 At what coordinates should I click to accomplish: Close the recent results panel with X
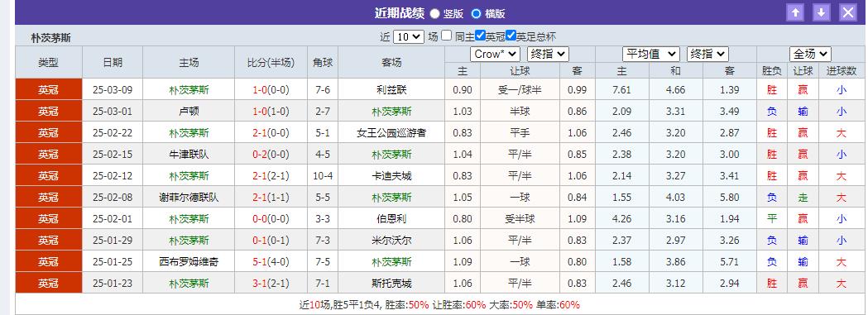(x=847, y=12)
